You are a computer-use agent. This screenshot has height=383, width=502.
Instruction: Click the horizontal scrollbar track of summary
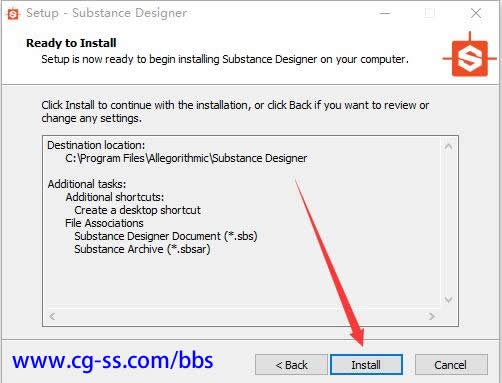242,316
